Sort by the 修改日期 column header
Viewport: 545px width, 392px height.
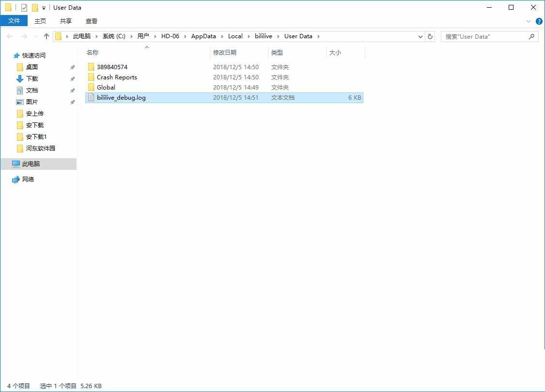[225, 52]
